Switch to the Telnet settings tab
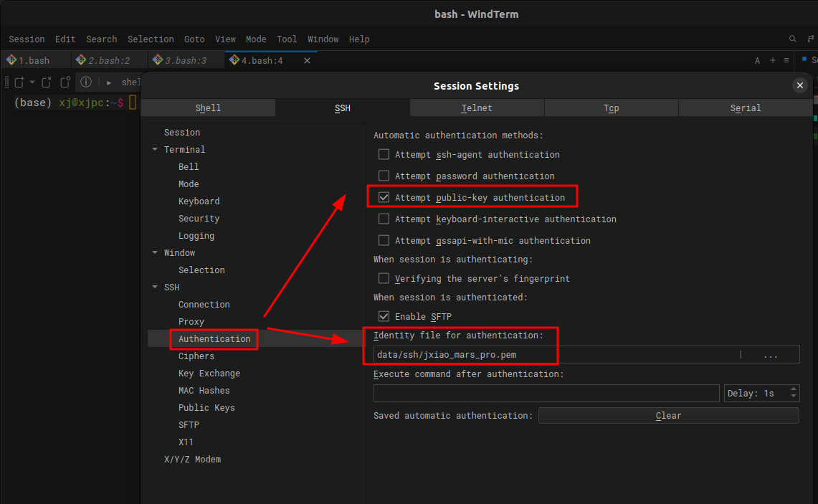The width and height of the screenshot is (818, 504). coord(476,108)
